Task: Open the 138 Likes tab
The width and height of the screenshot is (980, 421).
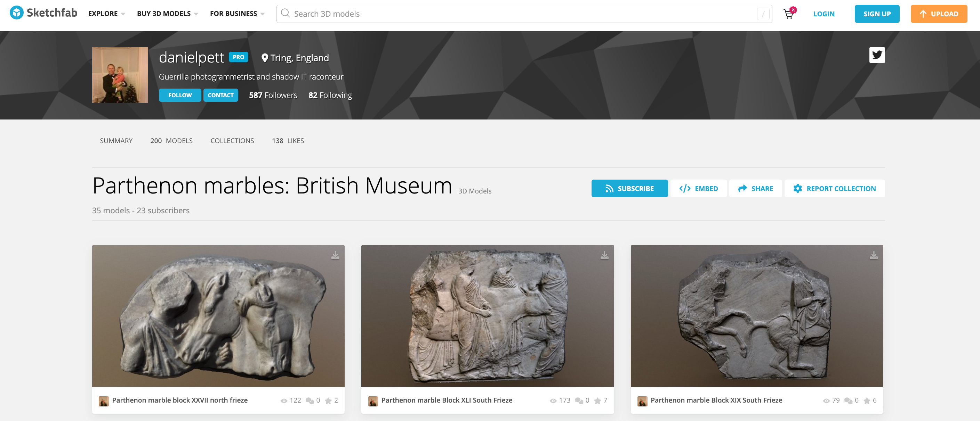Action: [288, 141]
